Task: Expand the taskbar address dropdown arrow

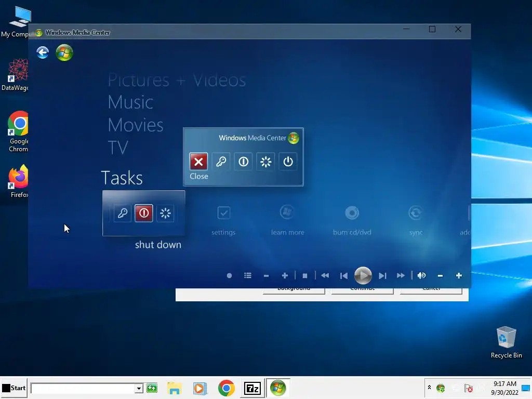Action: [139, 389]
